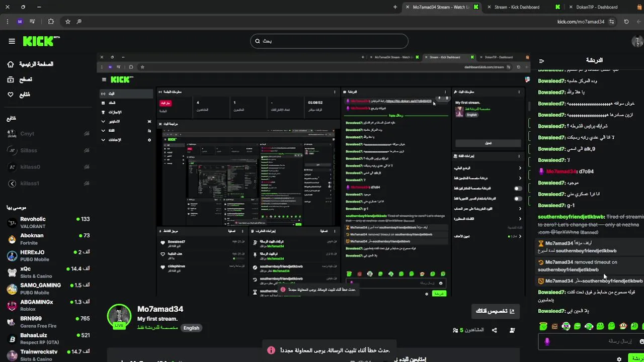Screen dimensions: 644x362
Task: Open slow mode chevron in the streamed dashboard
Action: (520, 168)
